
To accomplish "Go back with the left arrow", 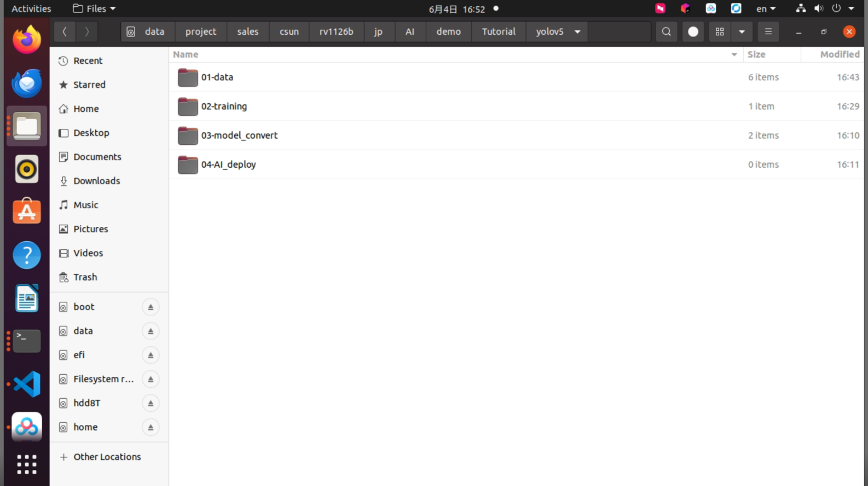I will tap(65, 32).
